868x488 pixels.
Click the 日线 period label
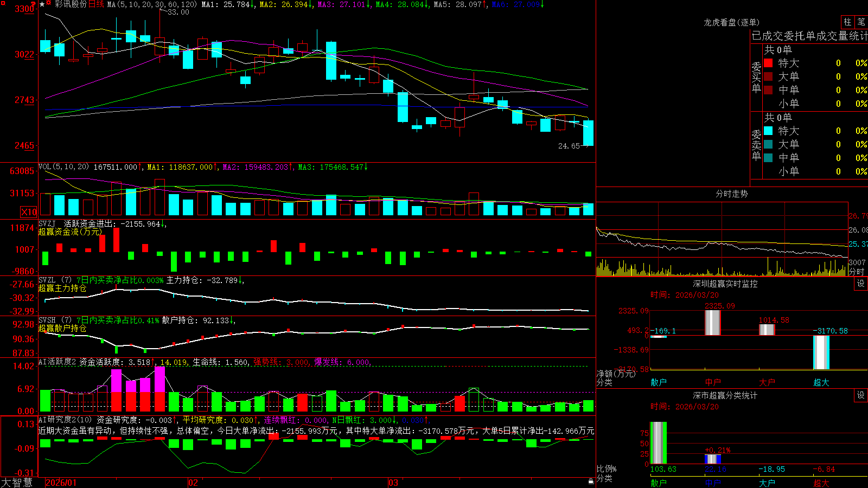point(96,4)
